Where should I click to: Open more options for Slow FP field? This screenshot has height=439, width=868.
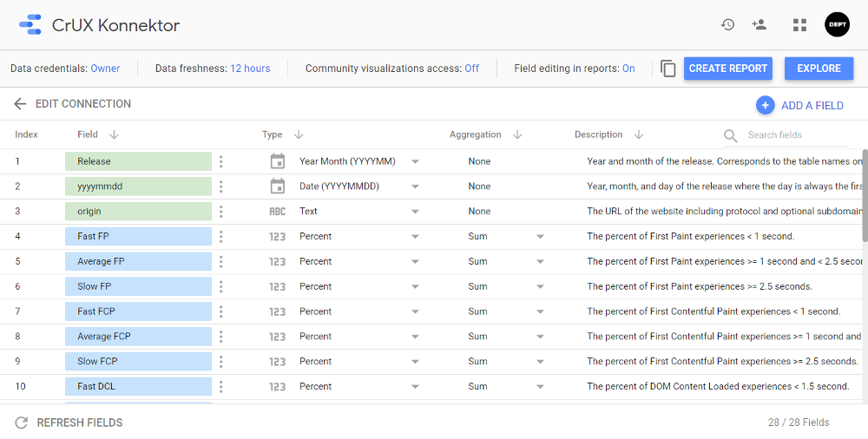[220, 286]
